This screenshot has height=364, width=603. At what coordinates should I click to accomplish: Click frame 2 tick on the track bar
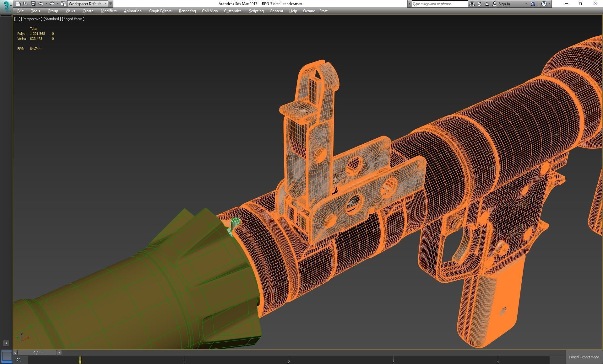coord(289,360)
